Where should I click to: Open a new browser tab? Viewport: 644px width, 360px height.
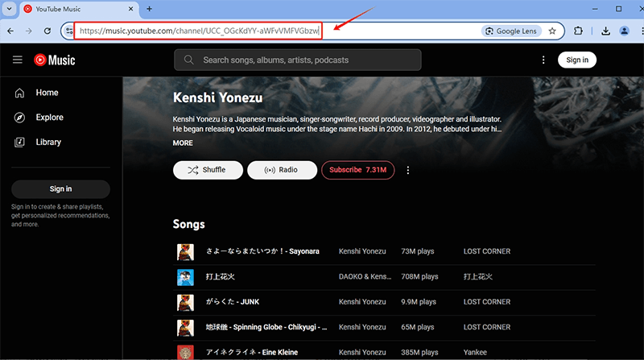(x=149, y=9)
